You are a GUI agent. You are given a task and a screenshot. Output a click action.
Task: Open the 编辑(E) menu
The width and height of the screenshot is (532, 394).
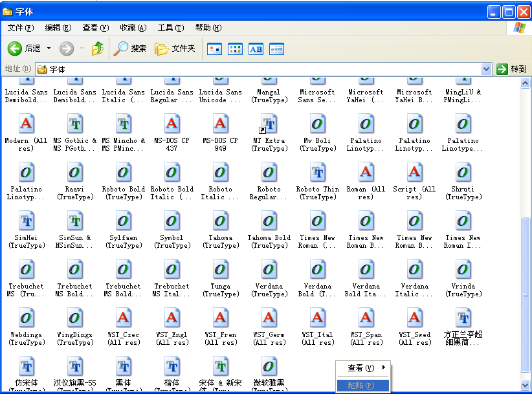[x=58, y=28]
